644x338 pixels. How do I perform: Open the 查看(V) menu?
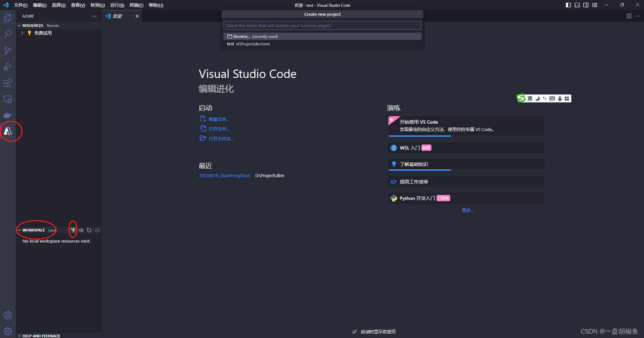pyautogui.click(x=78, y=5)
